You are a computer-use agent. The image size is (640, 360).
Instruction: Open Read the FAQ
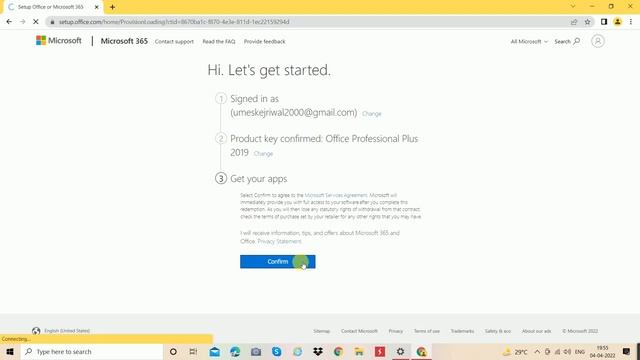coord(219,42)
